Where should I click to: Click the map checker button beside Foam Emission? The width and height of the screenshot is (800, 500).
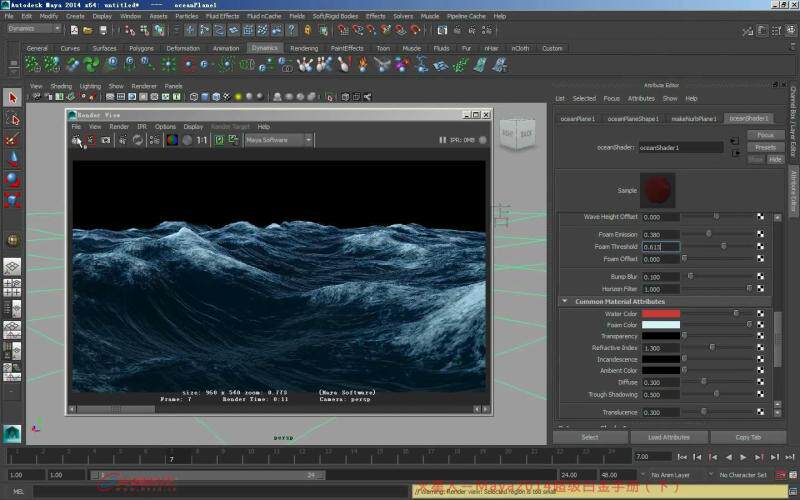760,234
